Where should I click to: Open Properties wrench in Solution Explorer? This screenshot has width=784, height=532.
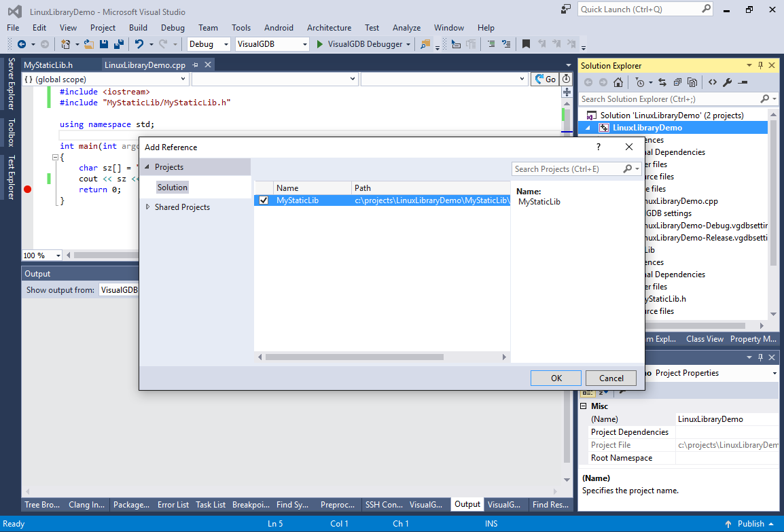(727, 82)
